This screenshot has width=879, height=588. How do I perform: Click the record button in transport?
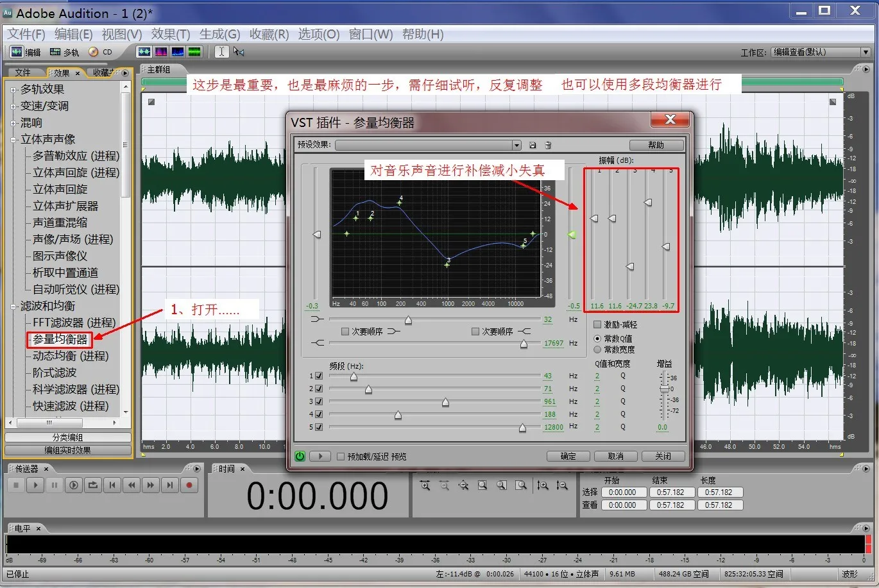(x=189, y=485)
